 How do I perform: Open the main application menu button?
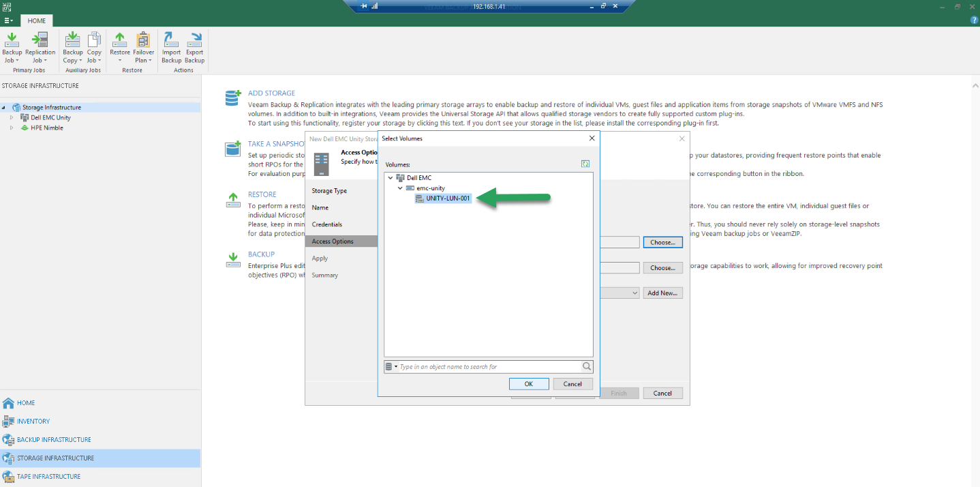coord(7,20)
